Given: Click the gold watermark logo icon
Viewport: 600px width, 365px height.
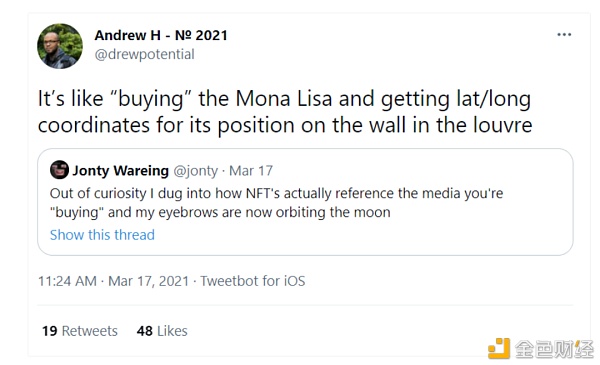Looking at the screenshot, I should point(499,348).
